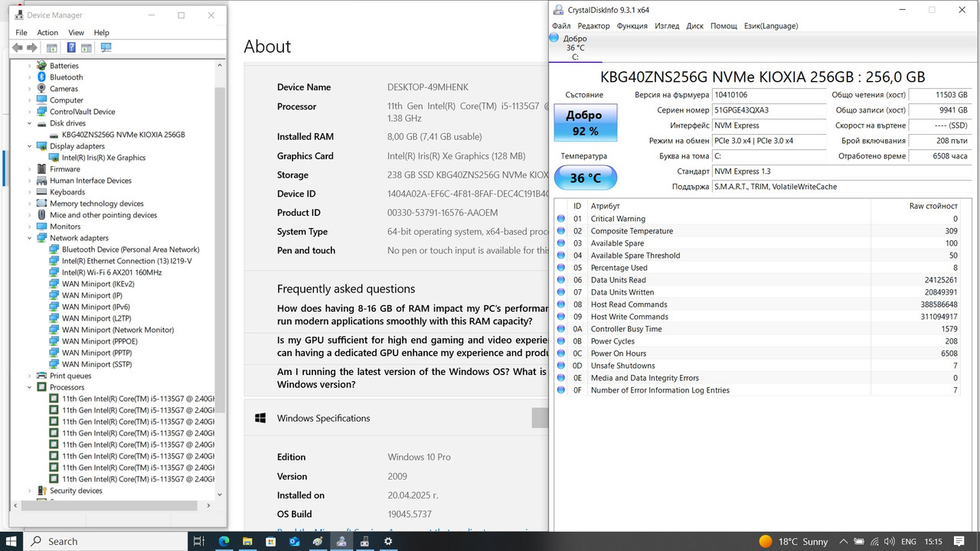Click Forward arrow in Device Manager toolbar
This screenshot has width=980, height=551.
[x=32, y=47]
